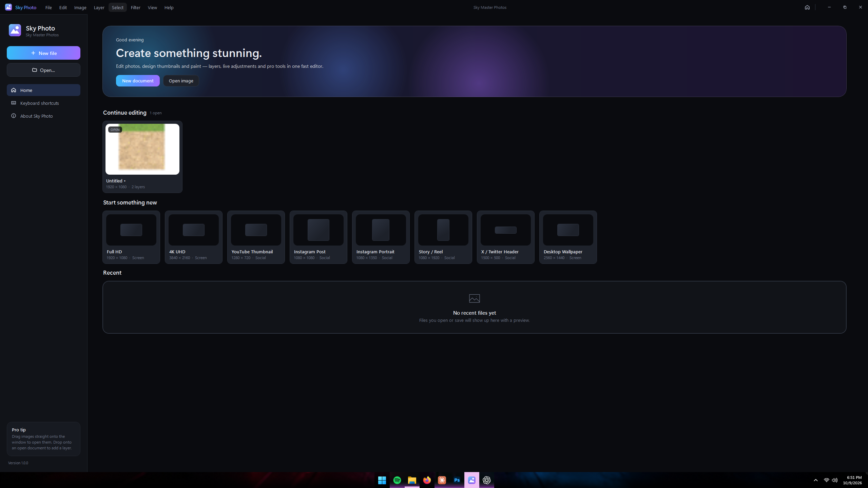Choose the Story / Reel preset
Image resolution: width=868 pixels, height=488 pixels.
point(443,237)
